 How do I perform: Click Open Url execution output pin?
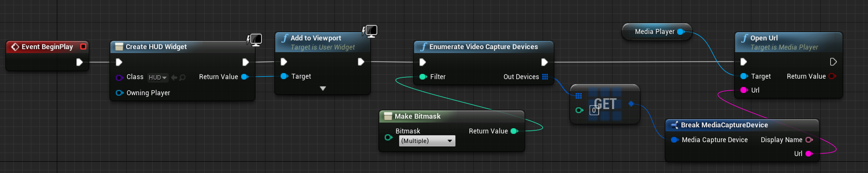(x=833, y=62)
